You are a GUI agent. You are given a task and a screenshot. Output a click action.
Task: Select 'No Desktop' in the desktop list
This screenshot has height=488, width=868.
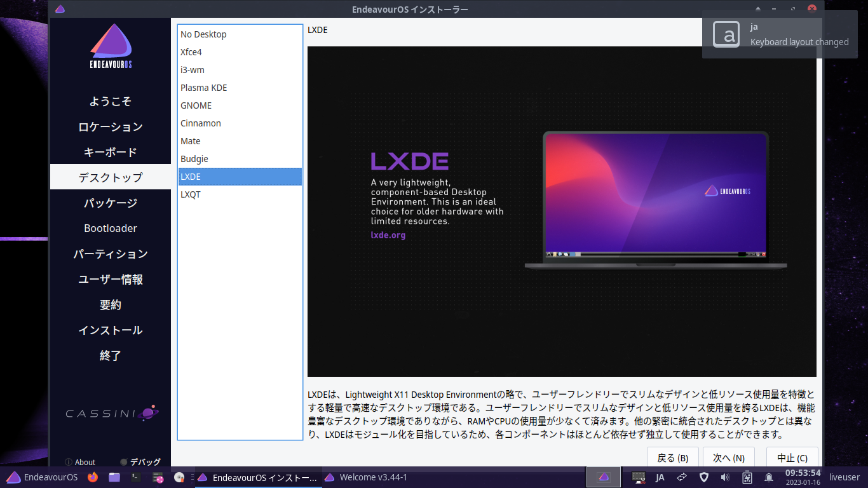tap(240, 34)
